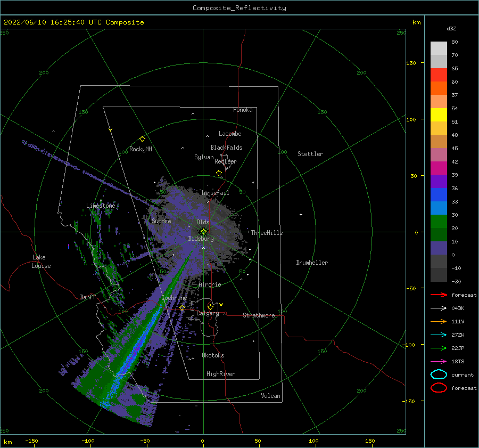This screenshot has width=479, height=448.
Task: Click the red forecast ellipse legend icon
Action: [439, 388]
